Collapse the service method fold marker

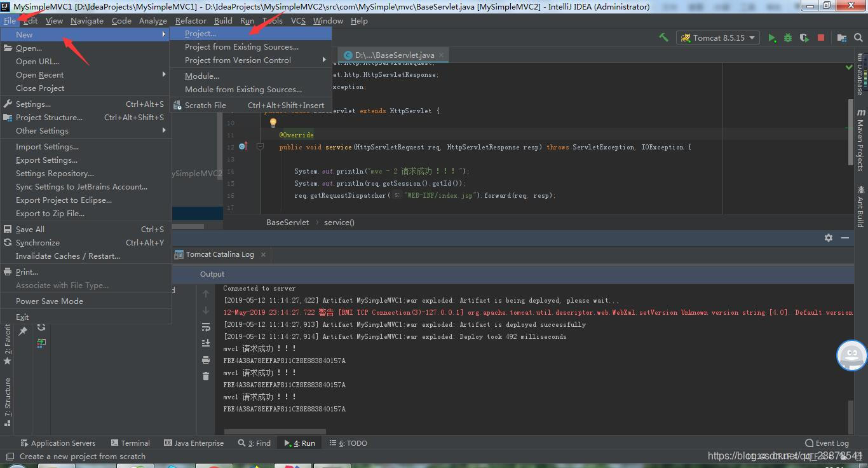click(260, 147)
